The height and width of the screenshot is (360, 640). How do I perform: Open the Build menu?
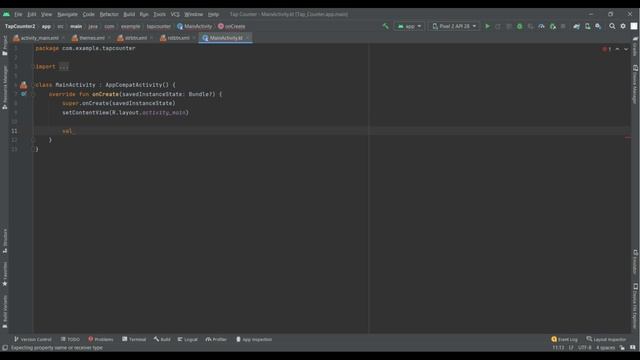129,14
